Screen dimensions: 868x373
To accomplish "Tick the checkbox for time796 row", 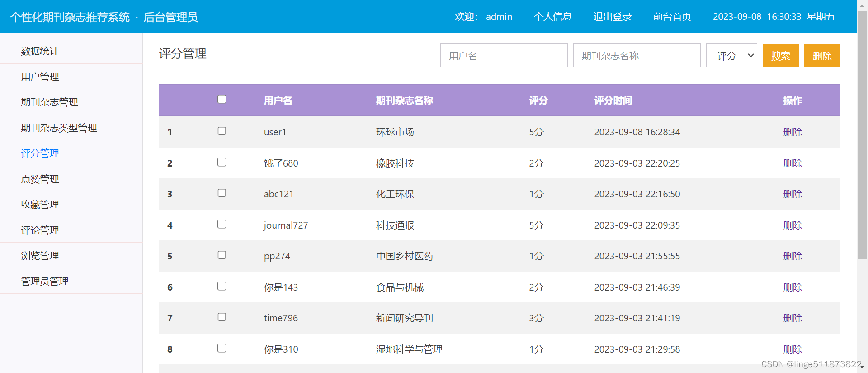I will point(222,317).
